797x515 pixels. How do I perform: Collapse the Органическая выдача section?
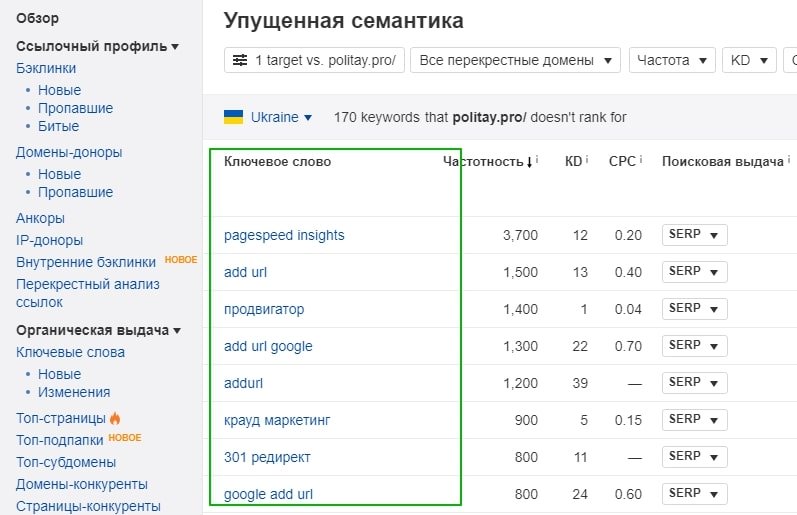click(98, 330)
